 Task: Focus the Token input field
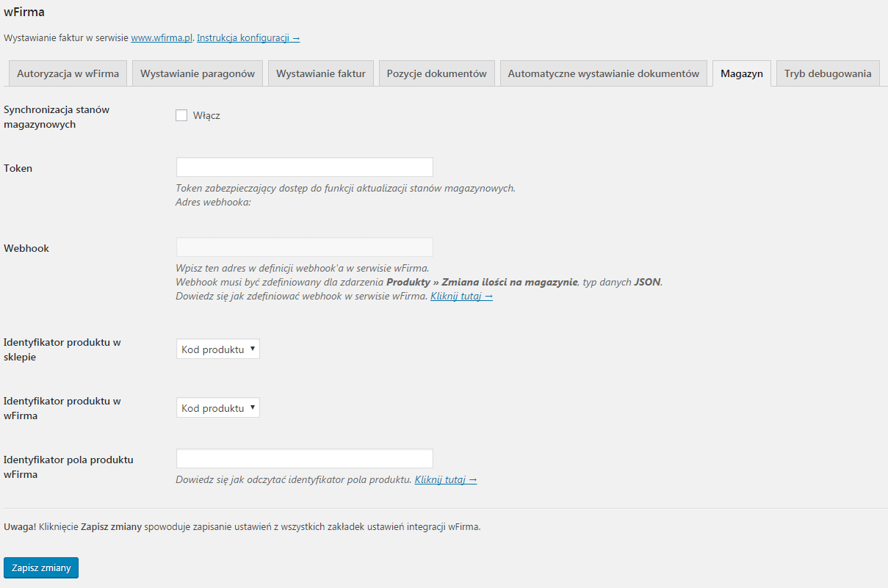pyautogui.click(x=305, y=167)
